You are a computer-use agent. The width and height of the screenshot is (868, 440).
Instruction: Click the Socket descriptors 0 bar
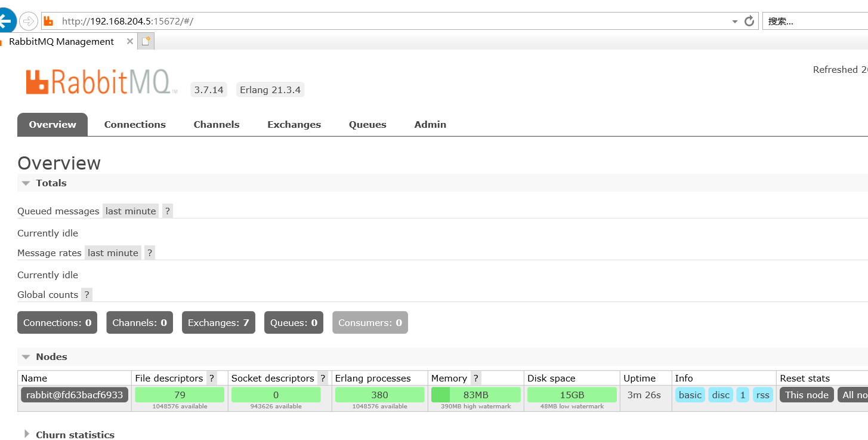pos(276,395)
